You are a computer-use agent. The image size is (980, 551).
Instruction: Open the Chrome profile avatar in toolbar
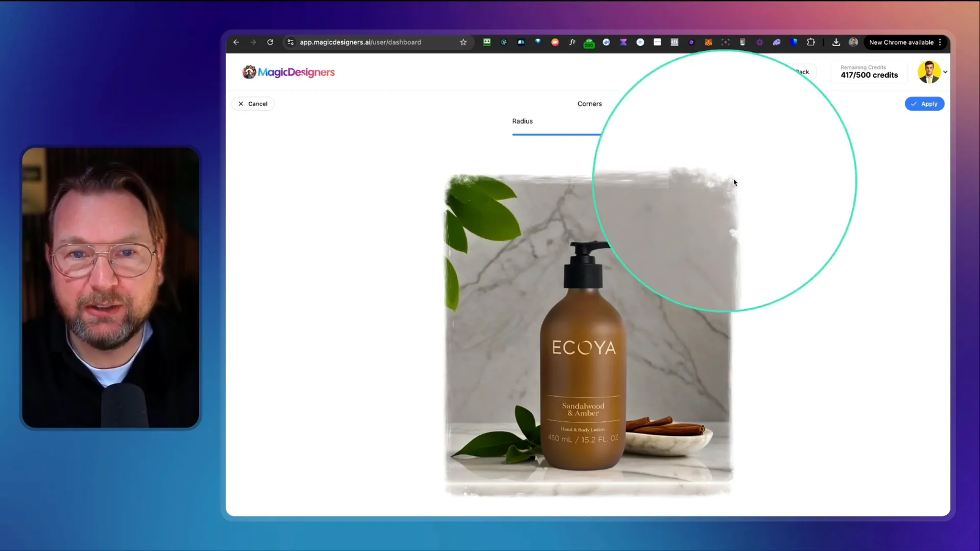pos(853,42)
